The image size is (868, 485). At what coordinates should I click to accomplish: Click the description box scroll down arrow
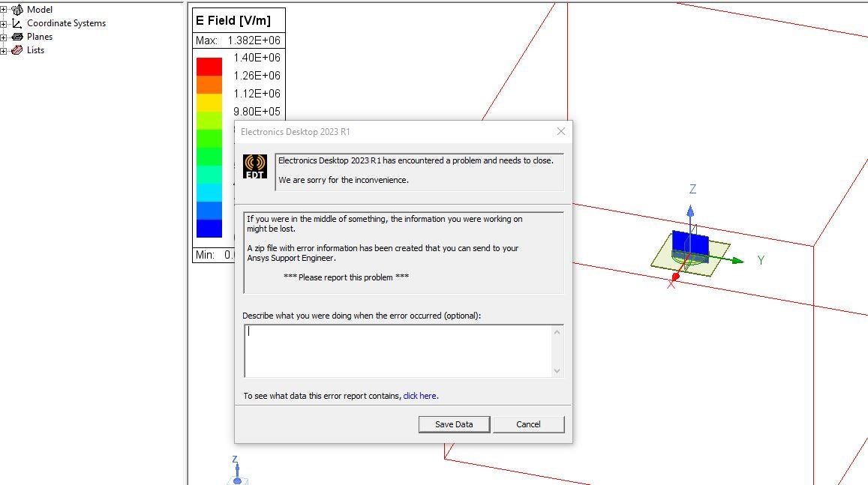click(557, 371)
